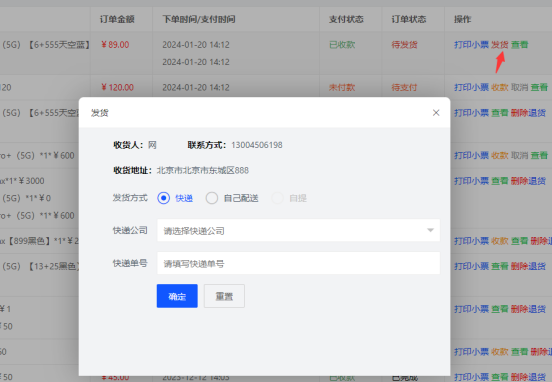552x382 pixels.
Task: Click 查看 in the ¥3000 order row
Action: [x=500, y=181]
